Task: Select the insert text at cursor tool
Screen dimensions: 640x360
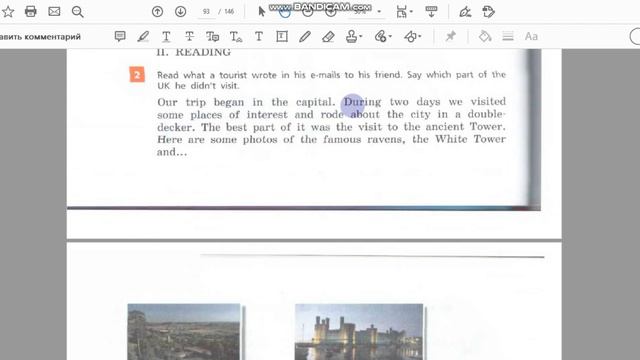Action: tap(236, 36)
